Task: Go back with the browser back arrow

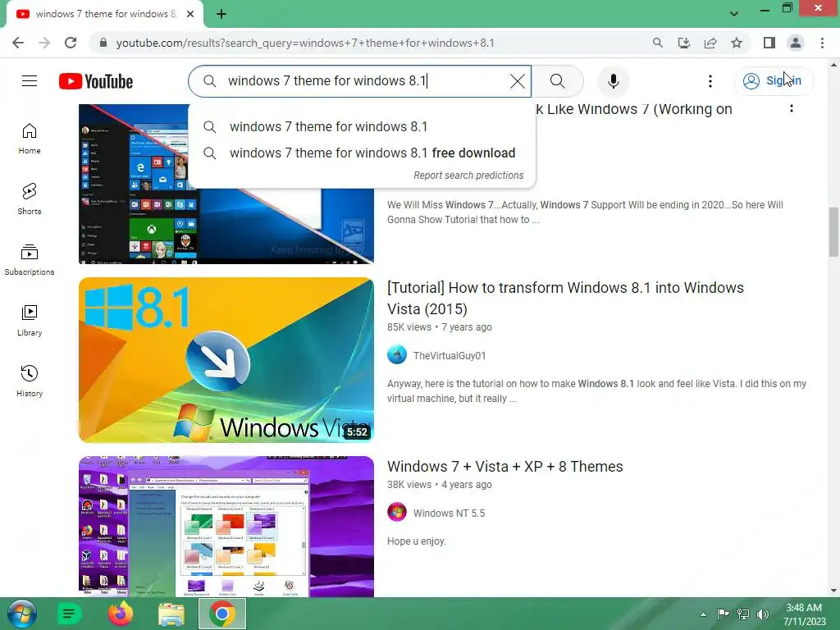Action: [18, 43]
